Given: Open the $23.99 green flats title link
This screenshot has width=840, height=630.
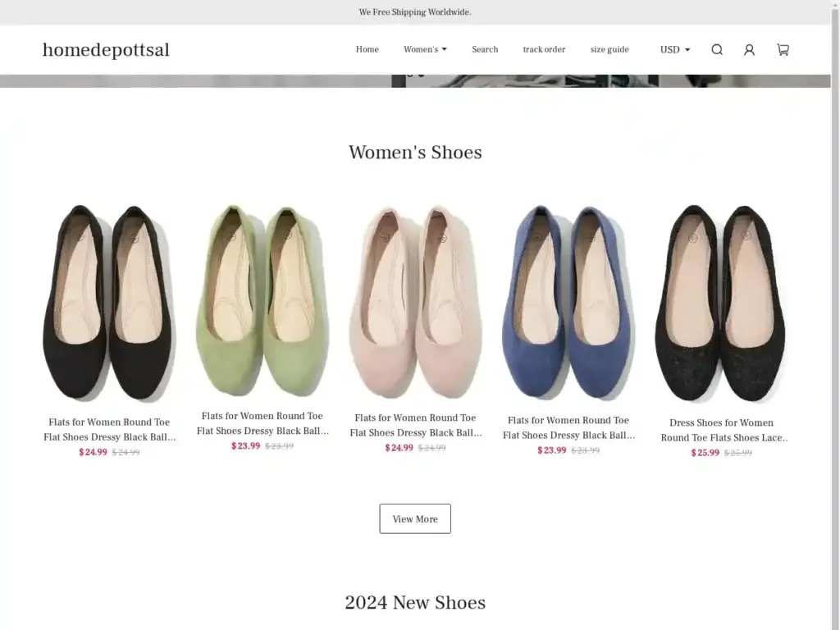Looking at the screenshot, I should [x=262, y=423].
